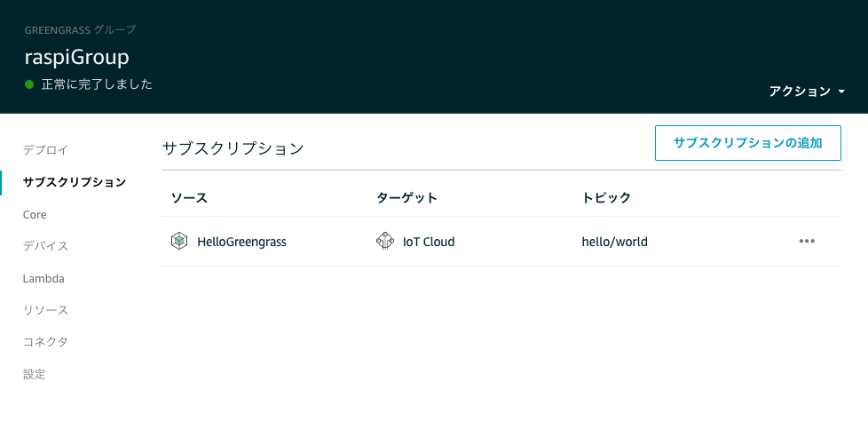
Task: Click the GREENGRASS グループ breadcrumb label
Action: pos(80,30)
